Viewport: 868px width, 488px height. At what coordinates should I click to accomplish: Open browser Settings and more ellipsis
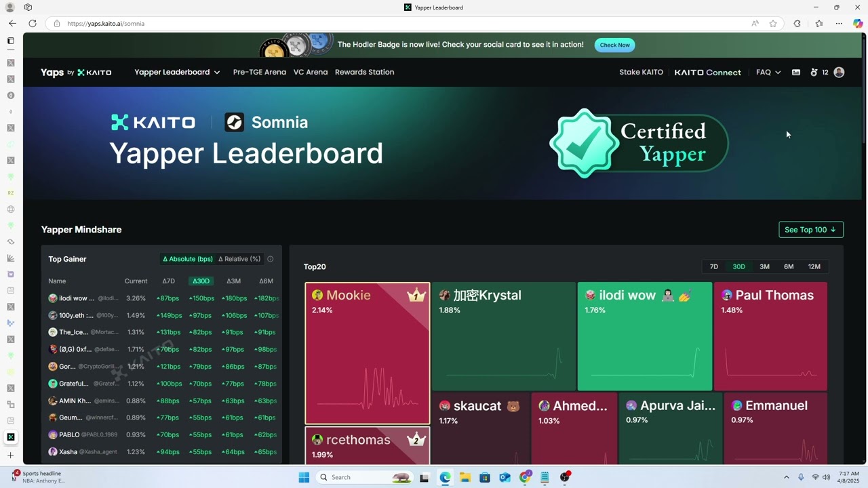(839, 23)
